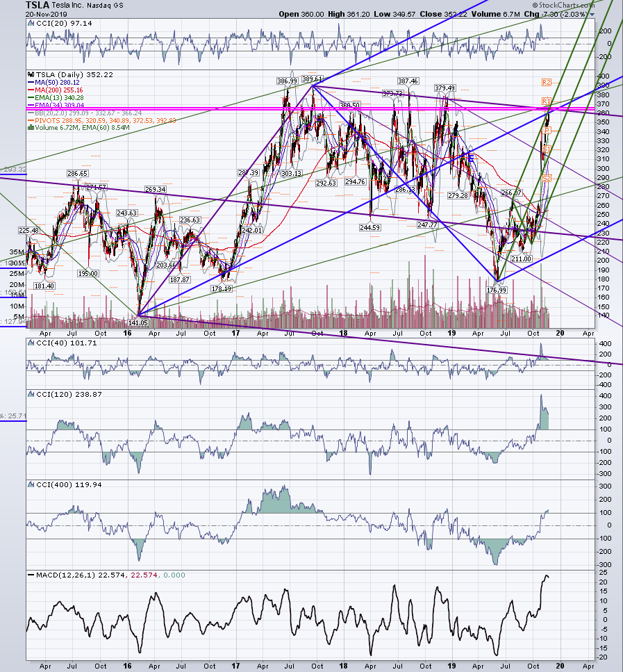Viewport: 623px width, 672px height.
Task: Click the CCI(20) 97.14 indicator label
Action: tap(65, 23)
